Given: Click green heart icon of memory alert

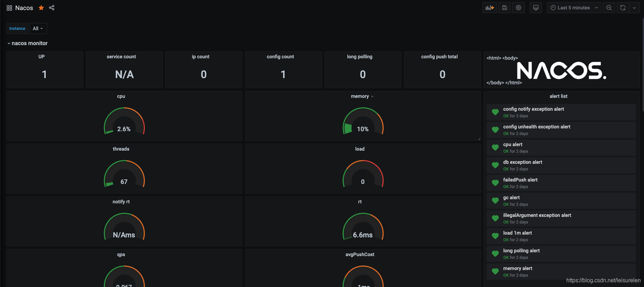Looking at the screenshot, I should (495, 271).
